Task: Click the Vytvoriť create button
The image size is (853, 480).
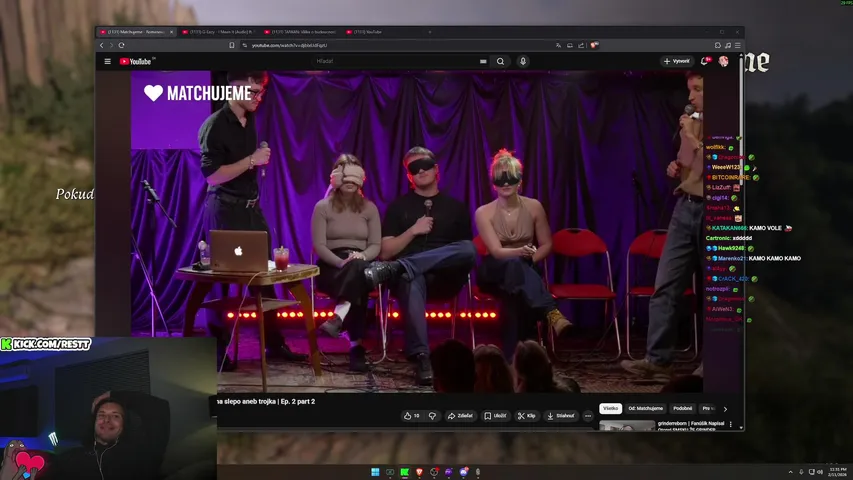Action: pos(676,61)
